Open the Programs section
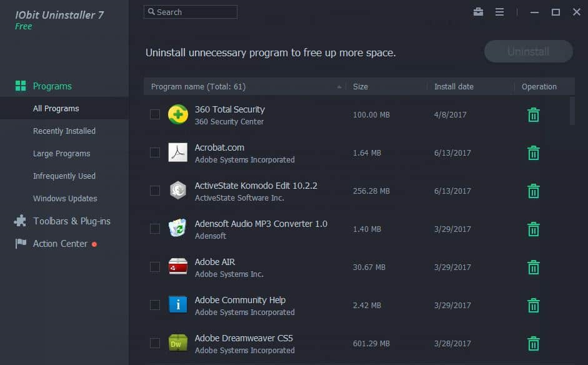This screenshot has height=365, width=588. click(52, 86)
